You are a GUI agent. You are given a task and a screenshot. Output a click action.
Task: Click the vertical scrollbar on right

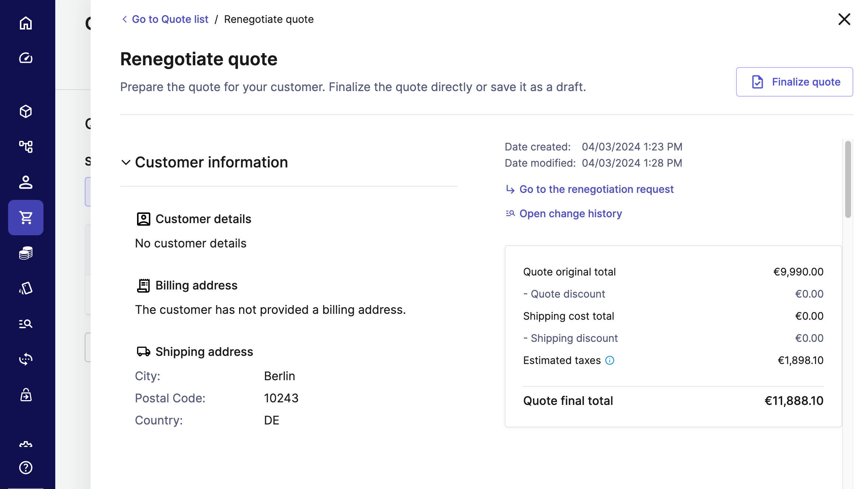coord(848,180)
